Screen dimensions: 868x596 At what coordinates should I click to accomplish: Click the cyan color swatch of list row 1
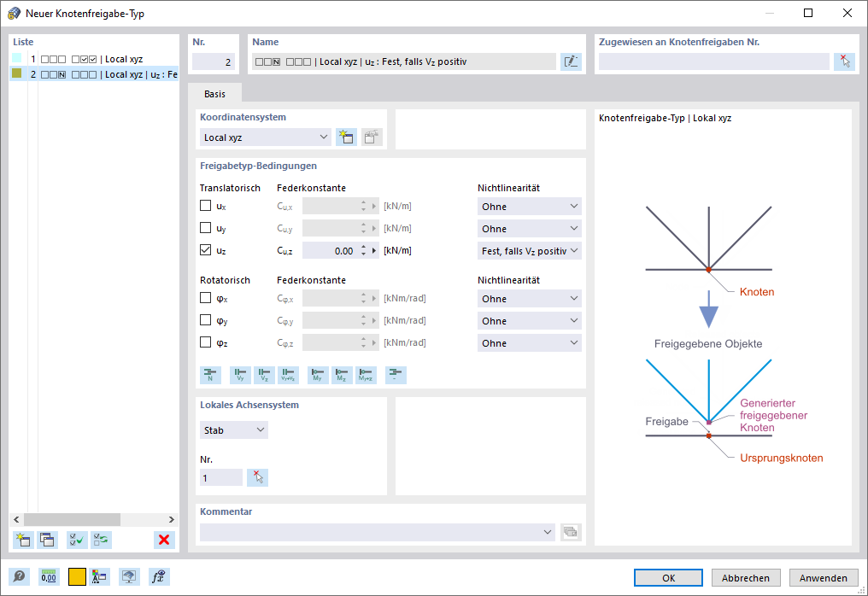coord(16,58)
